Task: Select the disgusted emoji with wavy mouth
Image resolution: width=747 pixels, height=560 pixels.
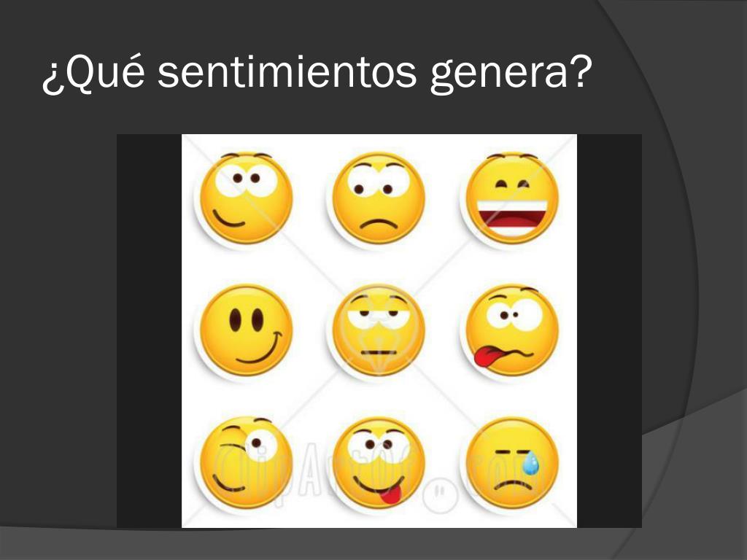Action: point(511,330)
